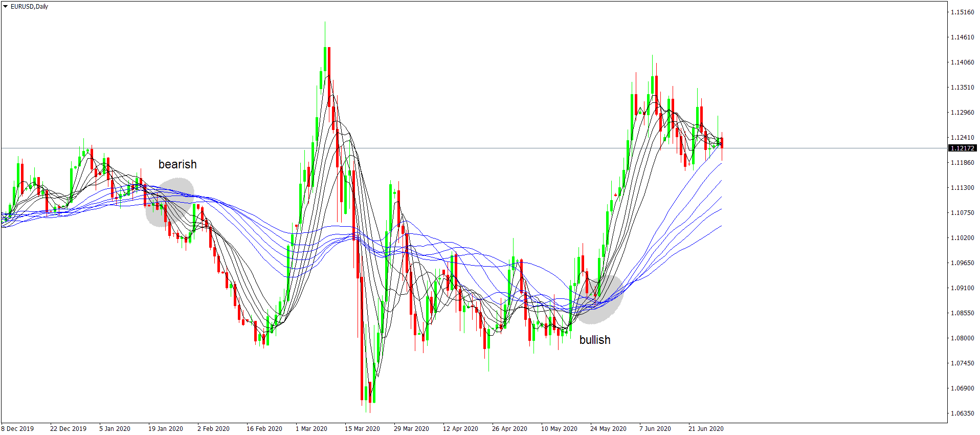Click the 1.15160 price scale label
Viewport: 980px width, 435px height.
(962, 12)
